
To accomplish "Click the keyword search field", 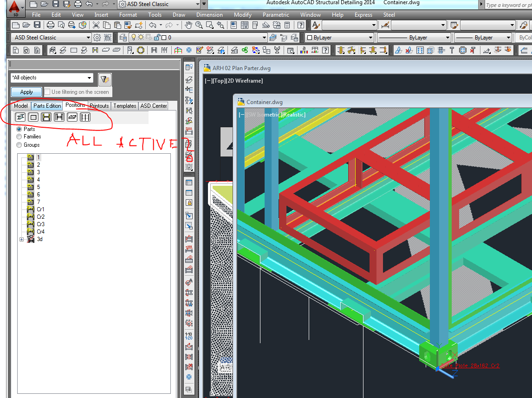I will click(x=508, y=5).
